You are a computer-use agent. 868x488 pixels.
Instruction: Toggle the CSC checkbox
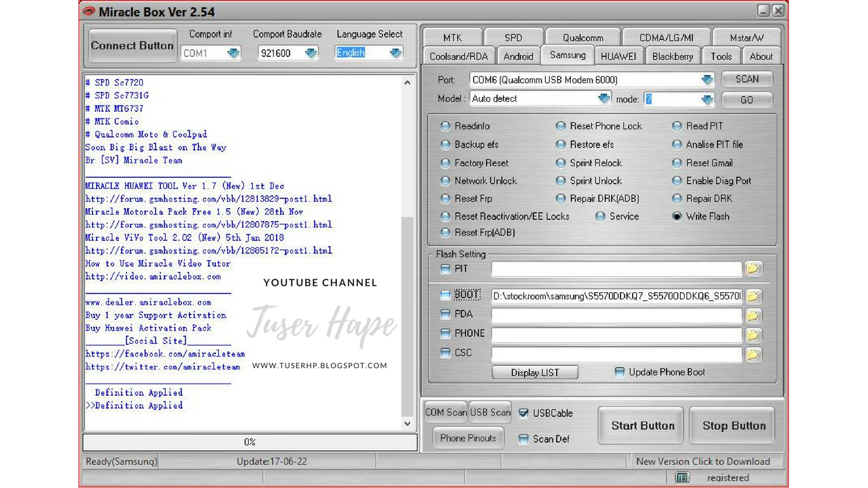(446, 353)
